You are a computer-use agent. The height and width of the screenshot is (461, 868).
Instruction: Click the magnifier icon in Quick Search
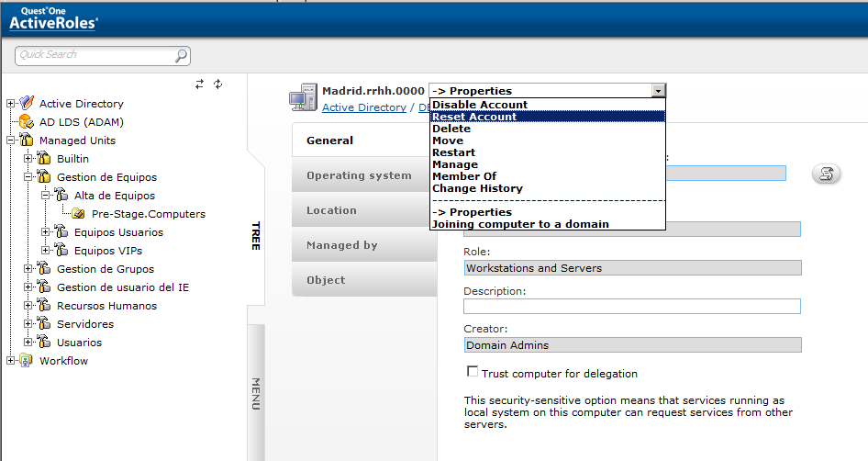tap(181, 55)
